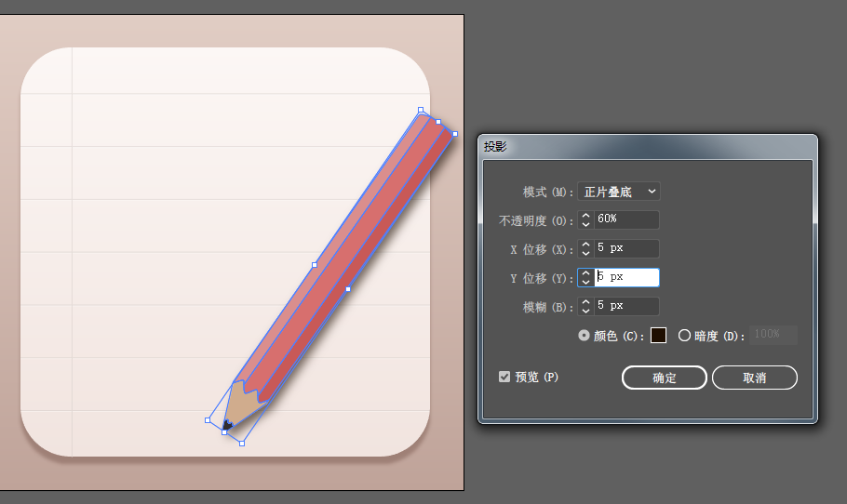Decrease X 位移 with the down stepper
Viewport: 847px width, 504px height.
click(586, 253)
